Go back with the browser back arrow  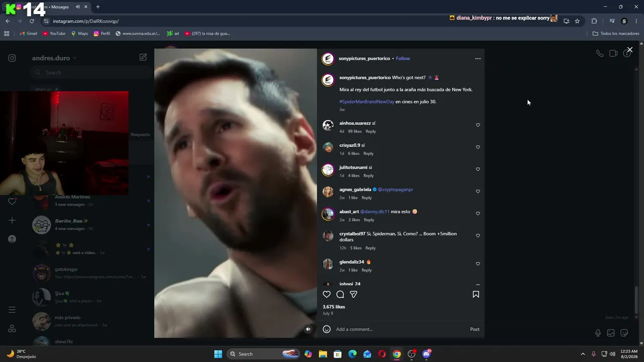[x=8, y=21]
